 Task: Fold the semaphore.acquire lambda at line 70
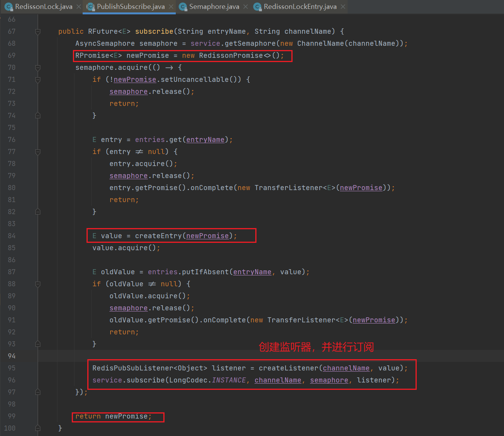38,67
